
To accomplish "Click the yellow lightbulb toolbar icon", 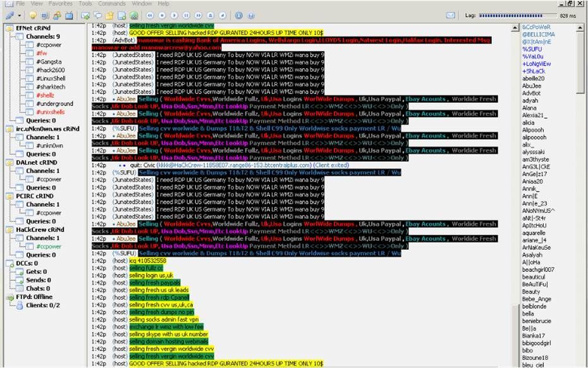I will coord(33,15).
